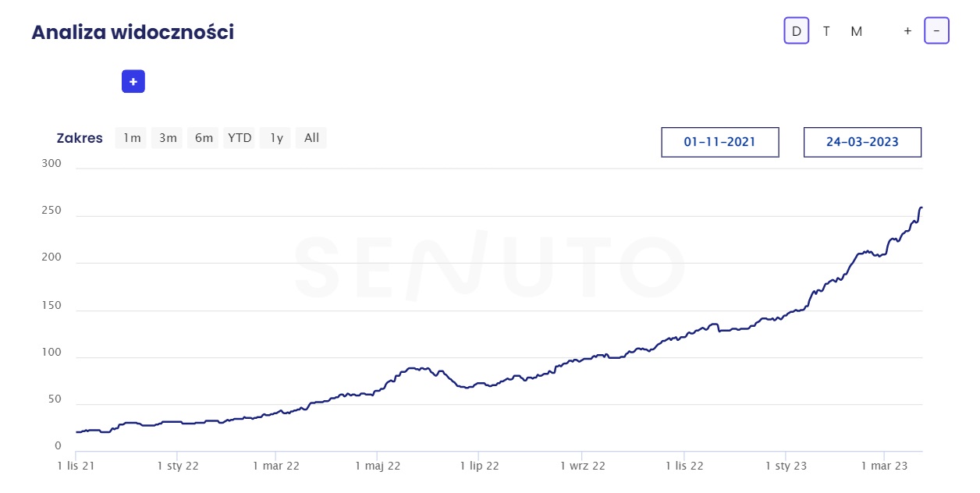Select the 1y range

point(276,138)
